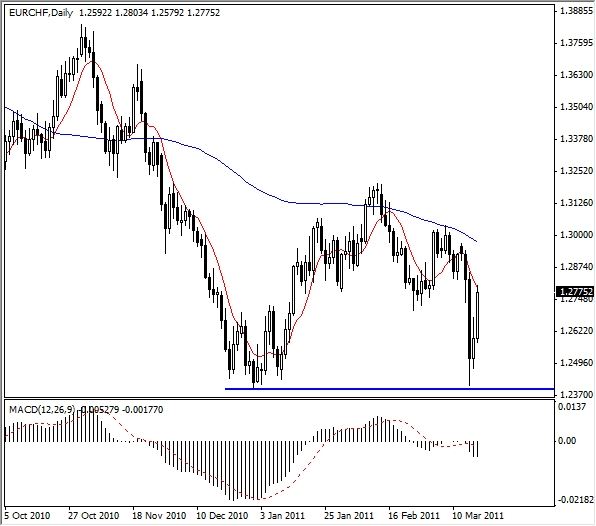Click the current price label 1.27752
Image resolution: width=596 pixels, height=526 pixels.
[x=576, y=292]
